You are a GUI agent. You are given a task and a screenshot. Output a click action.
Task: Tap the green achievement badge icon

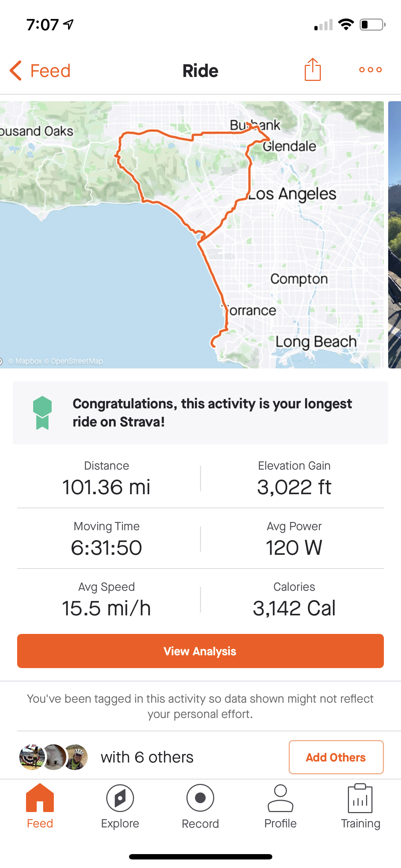coord(42,413)
